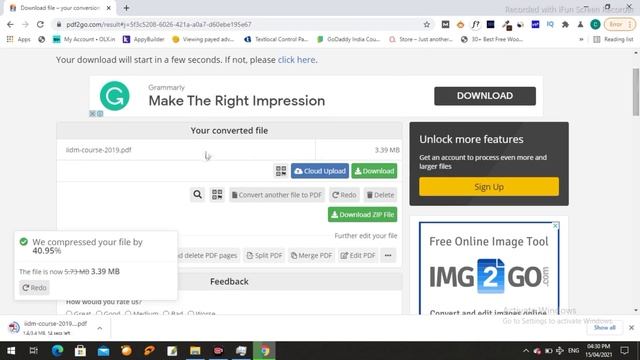Launch Microsoft Edge from the taskbar
The image size is (640, 360).
tap(57, 351)
